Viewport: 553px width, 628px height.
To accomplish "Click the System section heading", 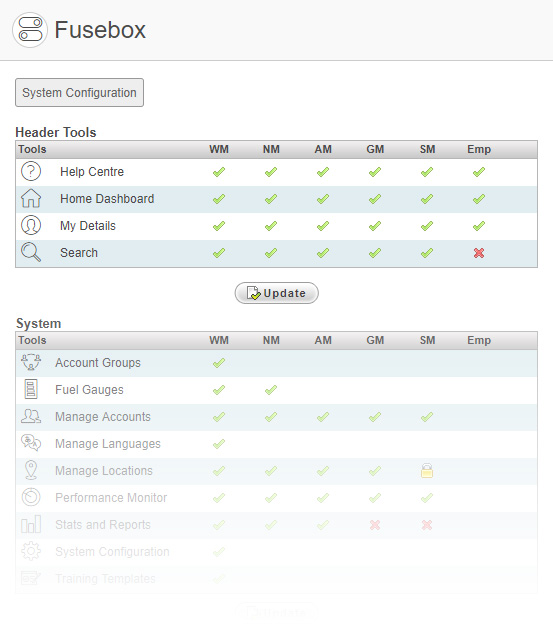I will (x=38, y=324).
